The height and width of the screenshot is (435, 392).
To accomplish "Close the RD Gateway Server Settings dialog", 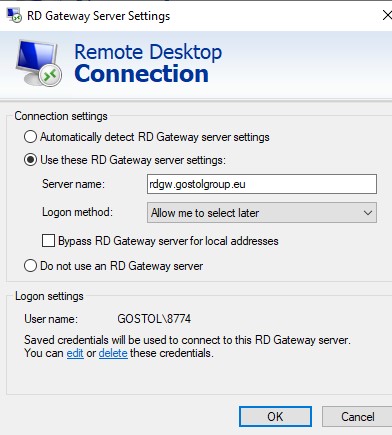I will pyautogui.click(x=387, y=15).
